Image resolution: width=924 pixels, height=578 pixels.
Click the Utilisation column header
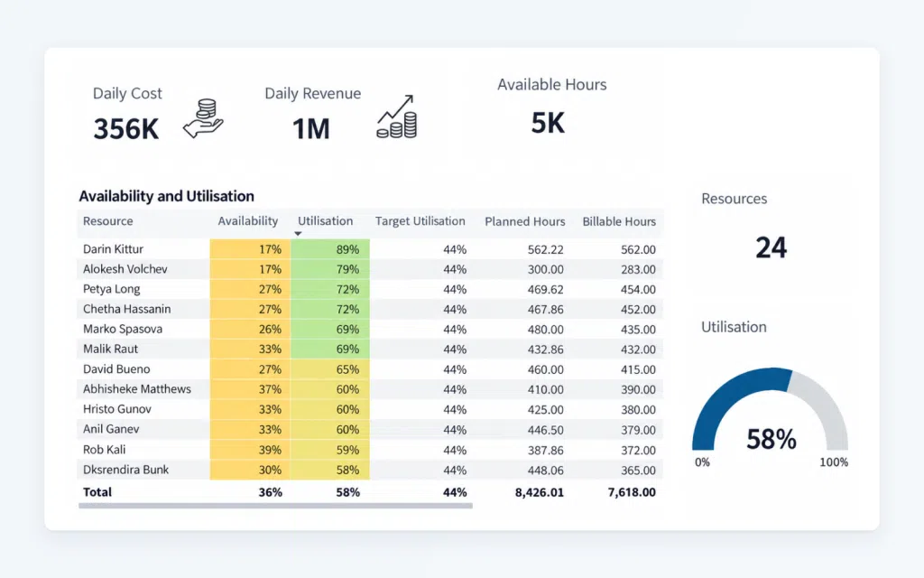325,221
